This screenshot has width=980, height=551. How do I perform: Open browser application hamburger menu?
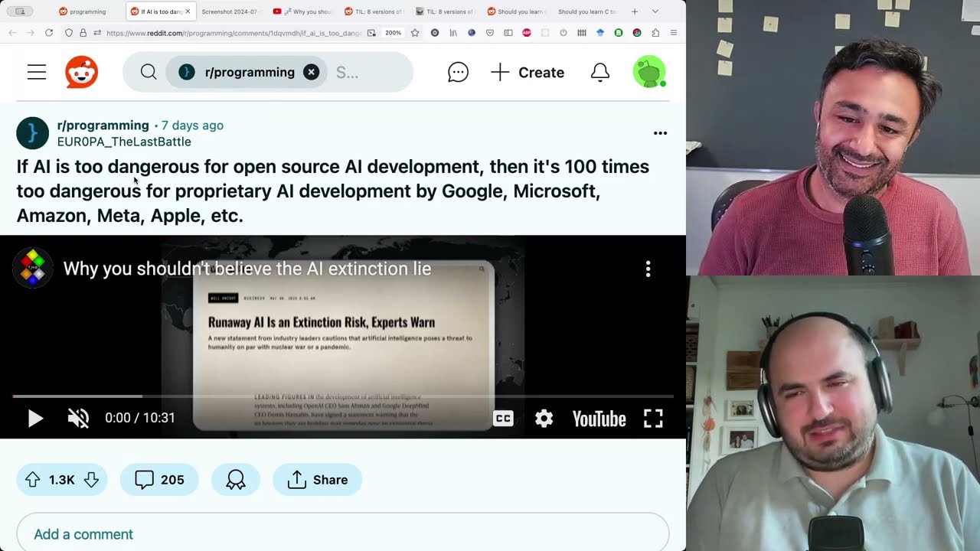[x=674, y=33]
